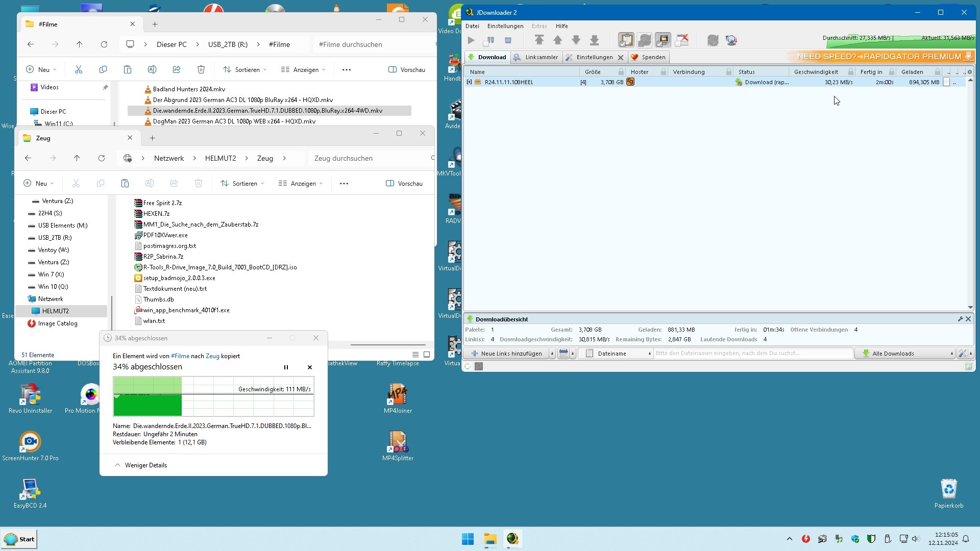This screenshot has height=551, width=980.
Task: Open File Explorer from taskbar
Action: point(491,539)
